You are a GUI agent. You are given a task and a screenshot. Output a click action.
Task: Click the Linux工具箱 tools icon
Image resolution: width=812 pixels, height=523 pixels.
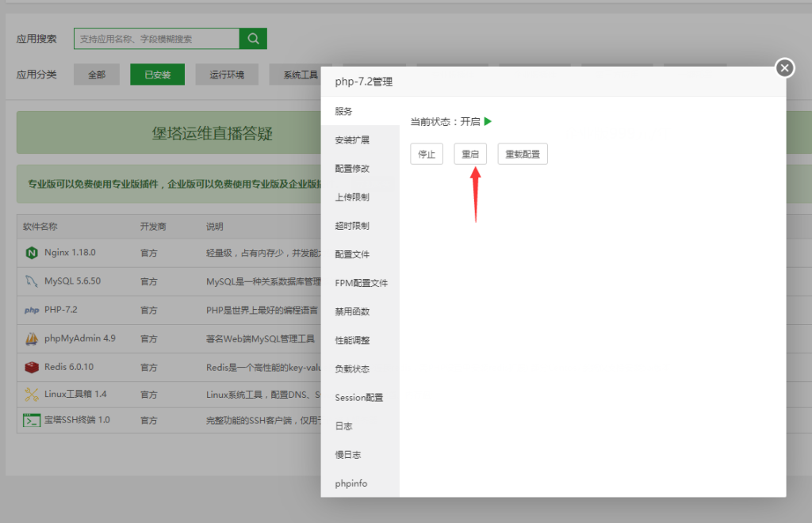click(32, 395)
